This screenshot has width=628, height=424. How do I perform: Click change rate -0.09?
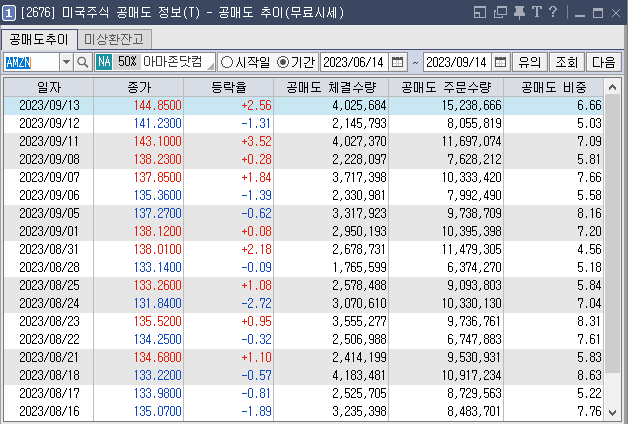(x=256, y=267)
